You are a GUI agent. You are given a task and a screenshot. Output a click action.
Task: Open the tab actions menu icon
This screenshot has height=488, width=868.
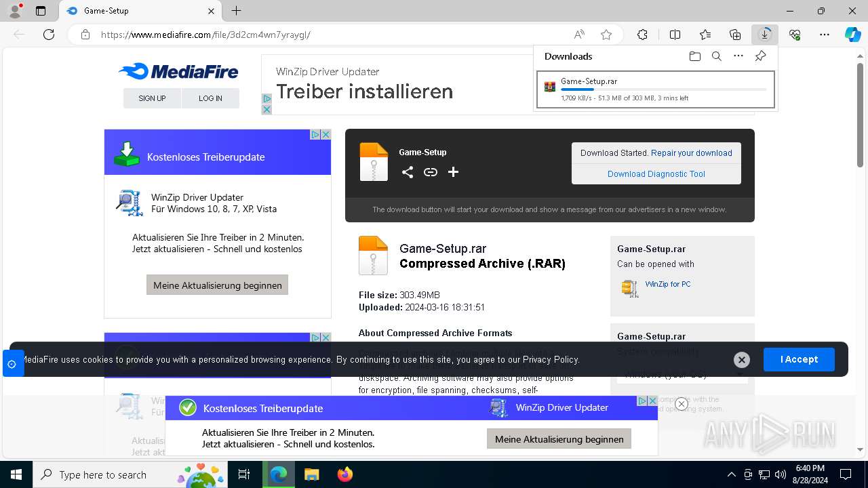tap(41, 11)
